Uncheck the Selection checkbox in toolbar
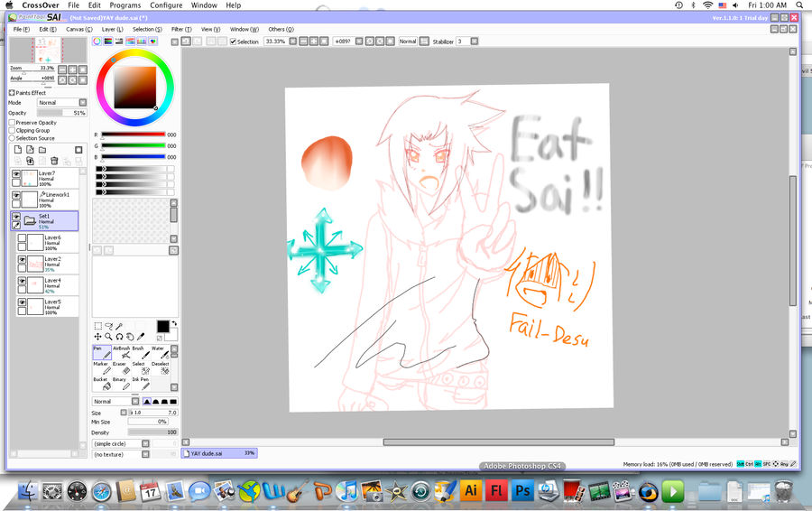The height and width of the screenshot is (511, 812). pyautogui.click(x=233, y=42)
